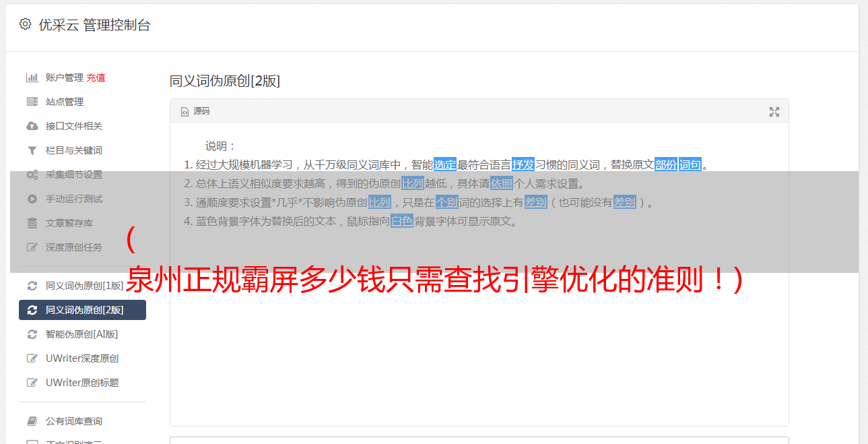This screenshot has height=444, width=868.
Task: Open the UWriter原创标题 menu item
Action: (x=82, y=383)
